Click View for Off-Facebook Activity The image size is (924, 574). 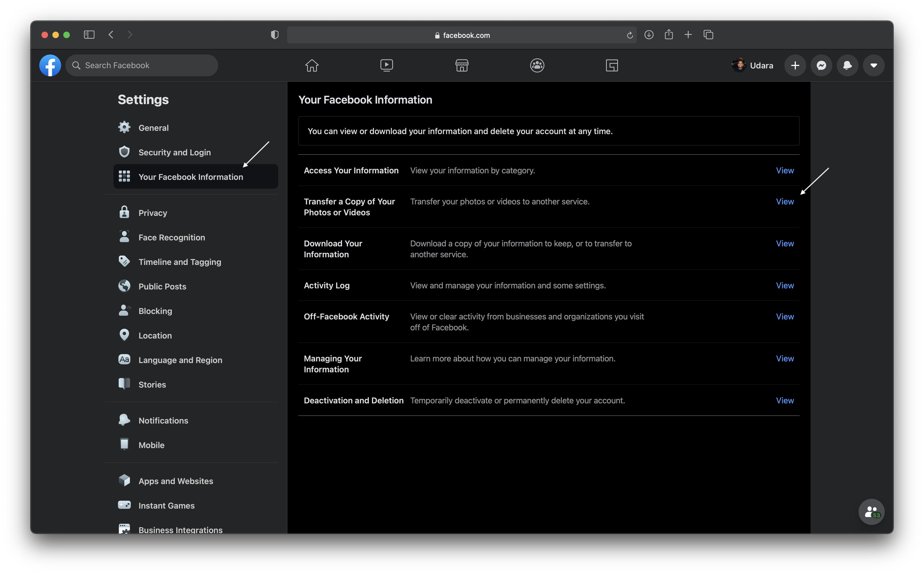click(785, 317)
